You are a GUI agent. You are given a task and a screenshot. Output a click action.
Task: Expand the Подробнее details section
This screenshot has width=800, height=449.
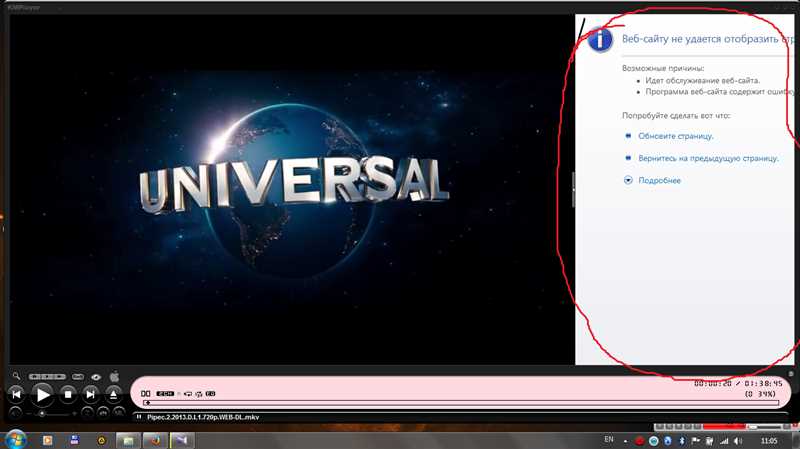659,180
